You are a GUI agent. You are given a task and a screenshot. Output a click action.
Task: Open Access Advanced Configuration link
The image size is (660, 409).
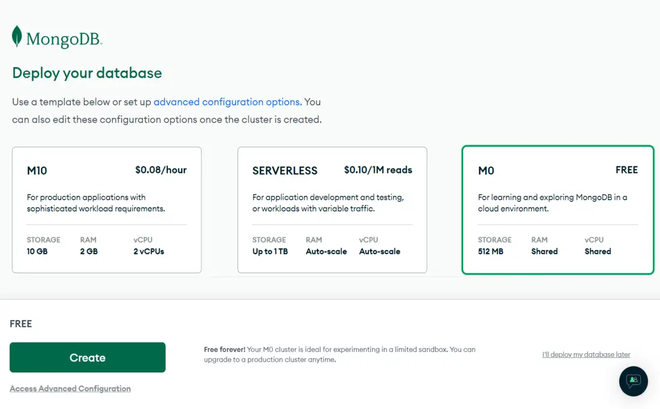(70, 388)
